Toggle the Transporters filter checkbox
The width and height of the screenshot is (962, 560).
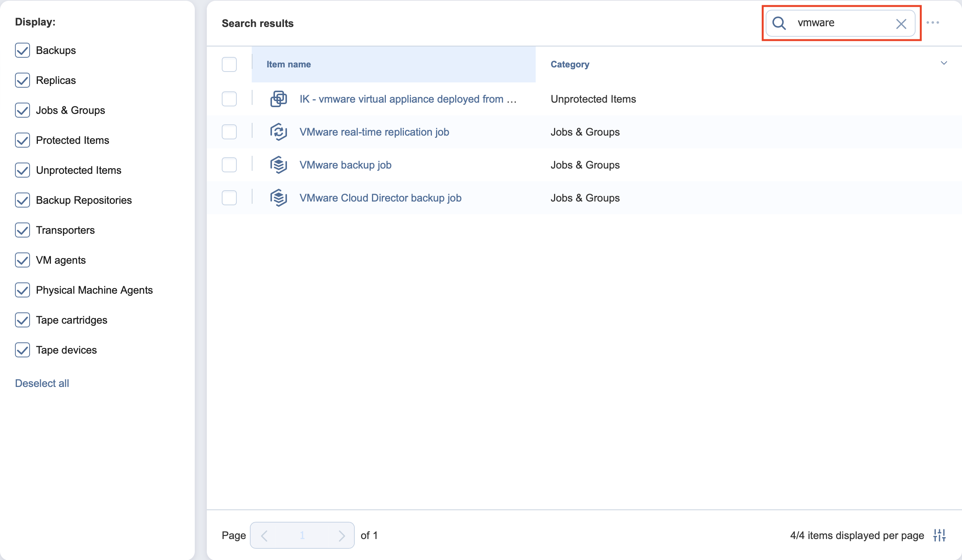22,230
